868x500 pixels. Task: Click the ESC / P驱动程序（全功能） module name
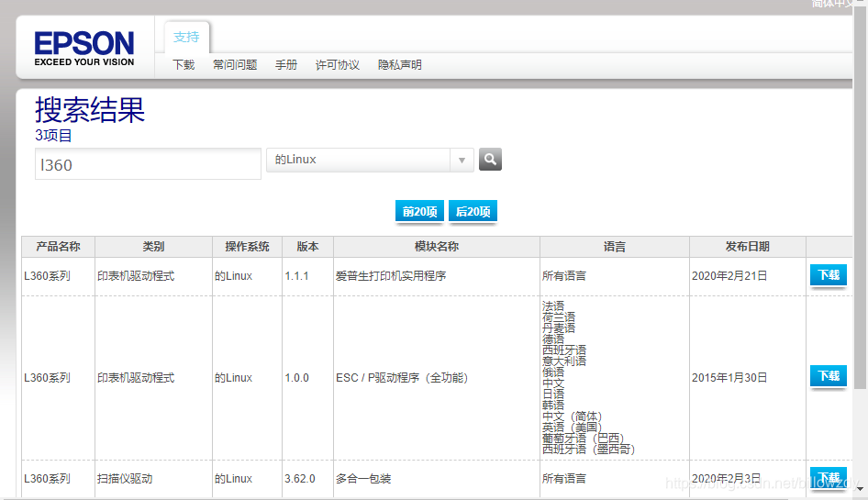click(x=402, y=378)
